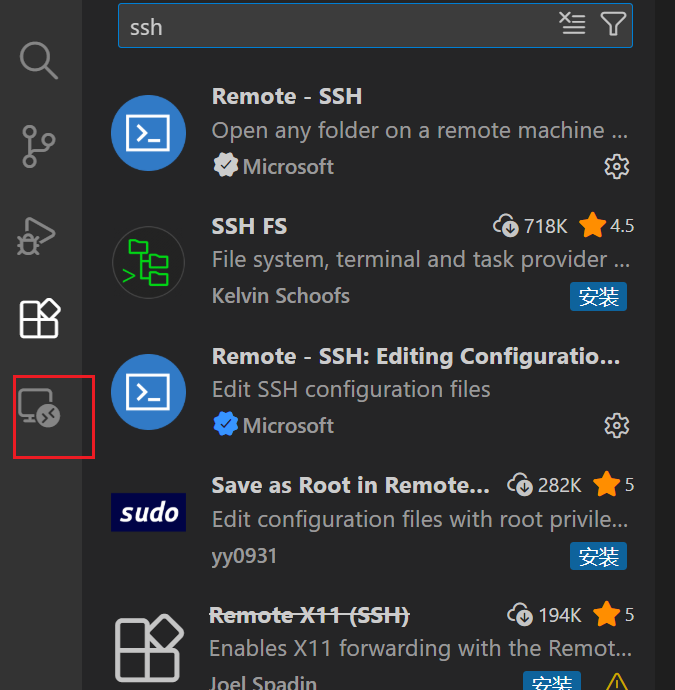This screenshot has width=675, height=690.
Task: Click the 282K download count
Action: click(x=544, y=485)
